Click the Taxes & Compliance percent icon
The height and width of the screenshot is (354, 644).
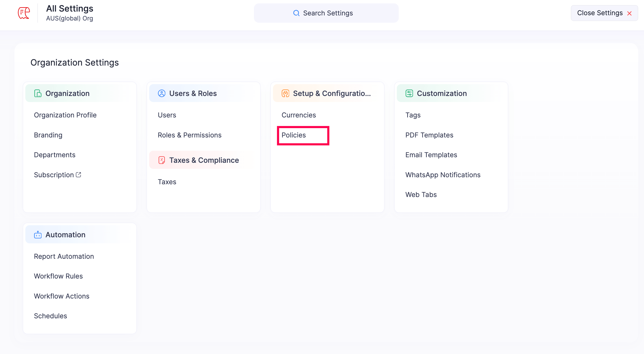(161, 160)
